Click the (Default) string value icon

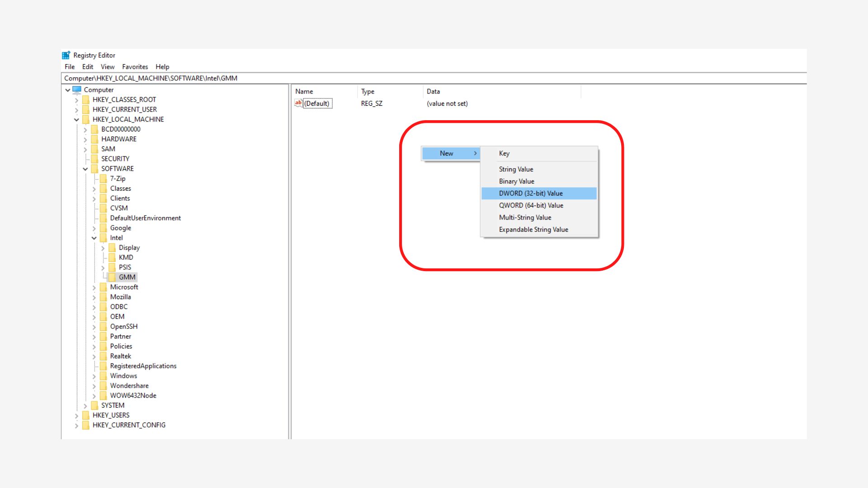click(x=298, y=103)
